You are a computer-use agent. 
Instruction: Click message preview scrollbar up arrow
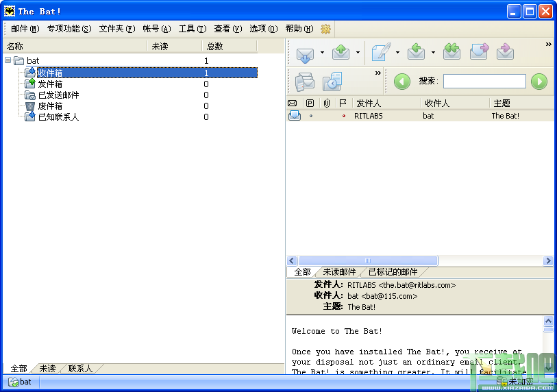pos(548,321)
